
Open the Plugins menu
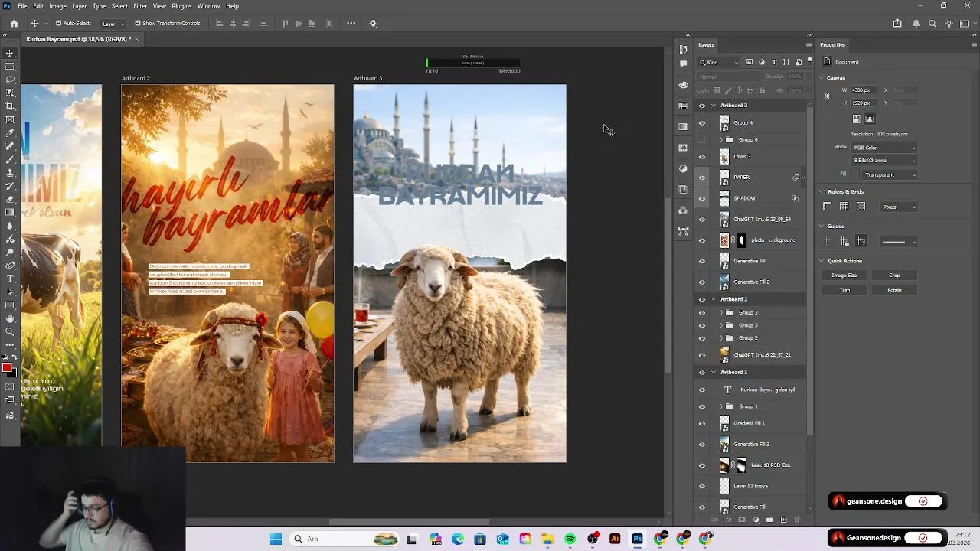tap(181, 6)
